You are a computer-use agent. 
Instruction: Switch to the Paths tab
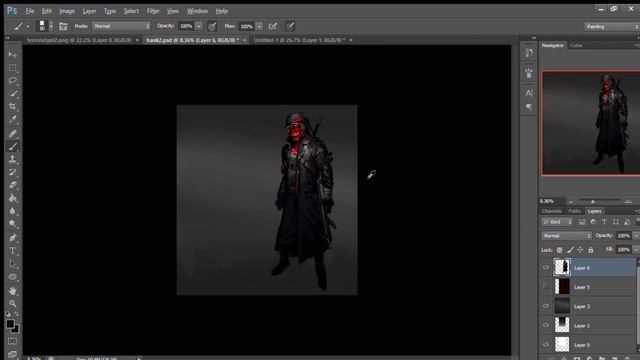click(x=575, y=211)
